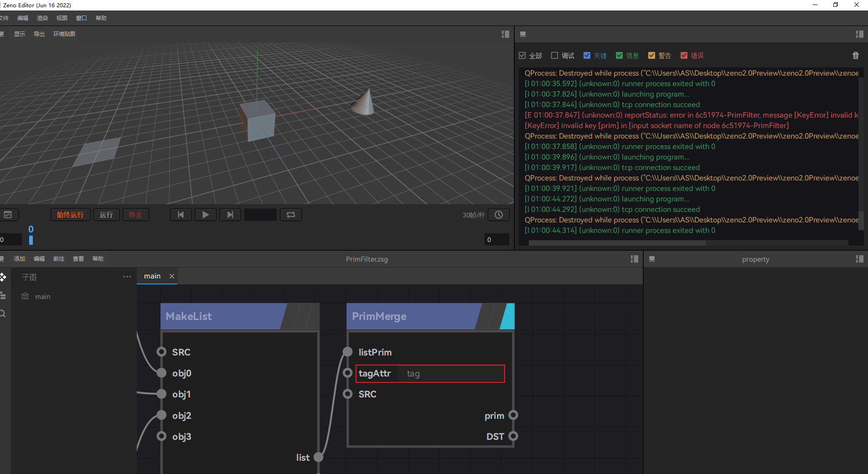Click the listPrim input socket on PrimMerge

[347, 352]
